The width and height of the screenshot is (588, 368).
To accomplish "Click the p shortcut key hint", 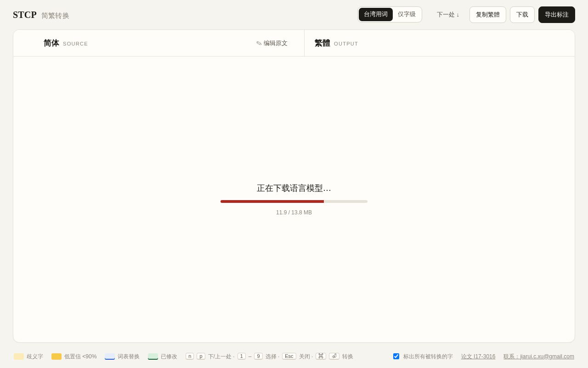I will coord(201,356).
